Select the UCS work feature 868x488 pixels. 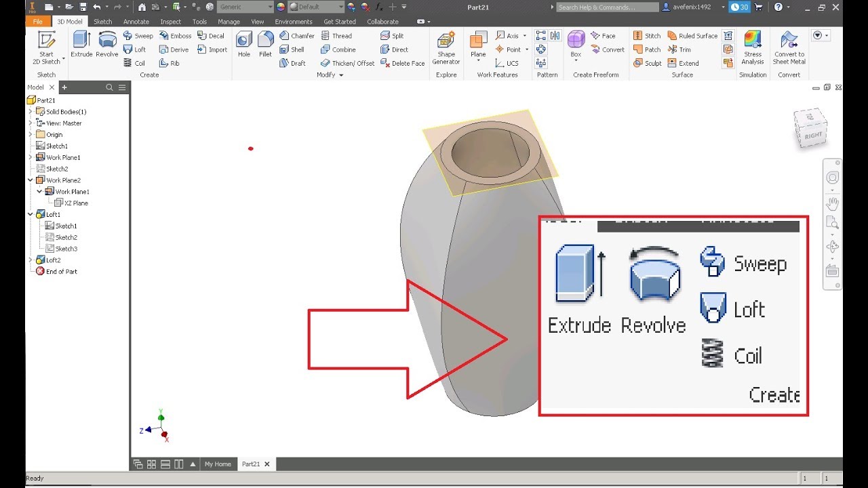[507, 63]
